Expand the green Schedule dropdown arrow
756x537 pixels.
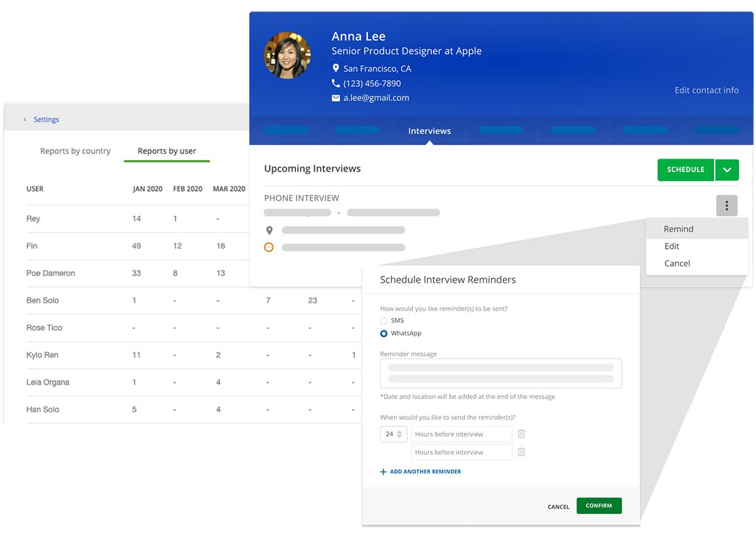tap(727, 170)
